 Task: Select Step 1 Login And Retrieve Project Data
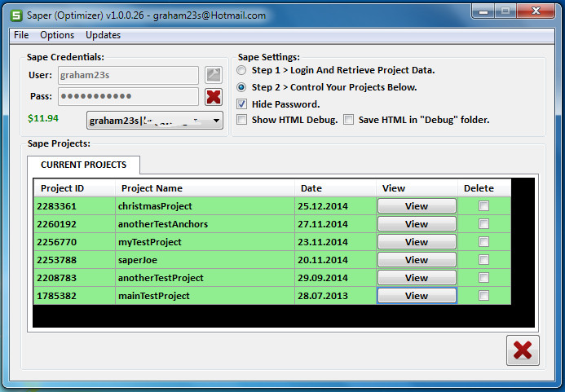coord(241,70)
